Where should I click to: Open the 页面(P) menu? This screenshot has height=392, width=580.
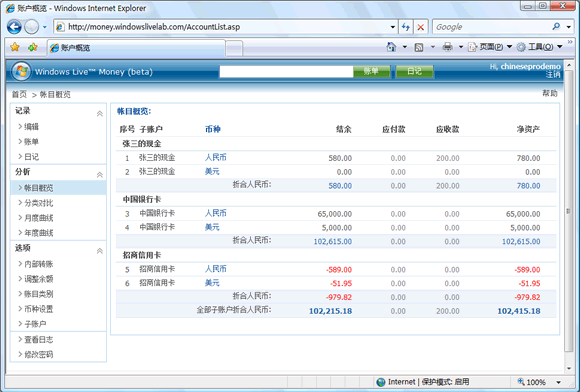(x=490, y=47)
